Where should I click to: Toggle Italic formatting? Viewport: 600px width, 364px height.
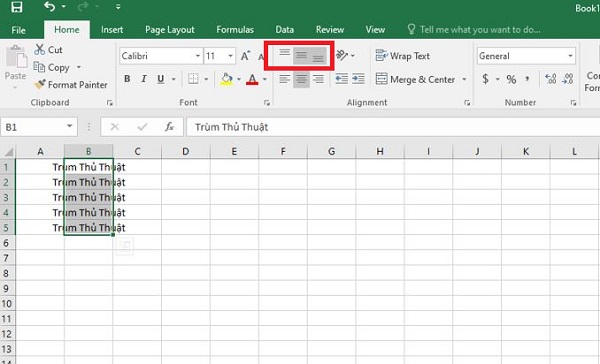(144, 79)
